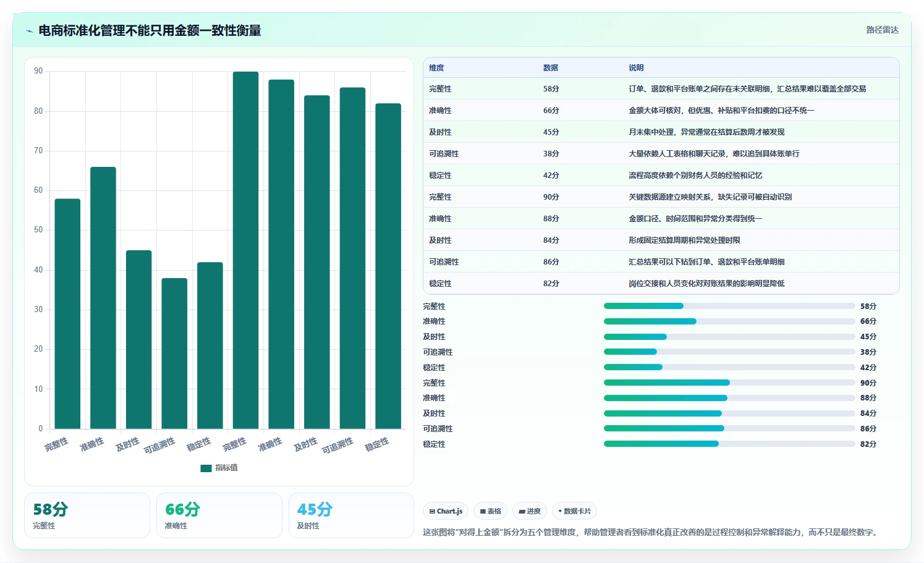The image size is (924, 563).
Task: Select the table row 汇总结果可以下钻到订单
Action: (x=661, y=262)
